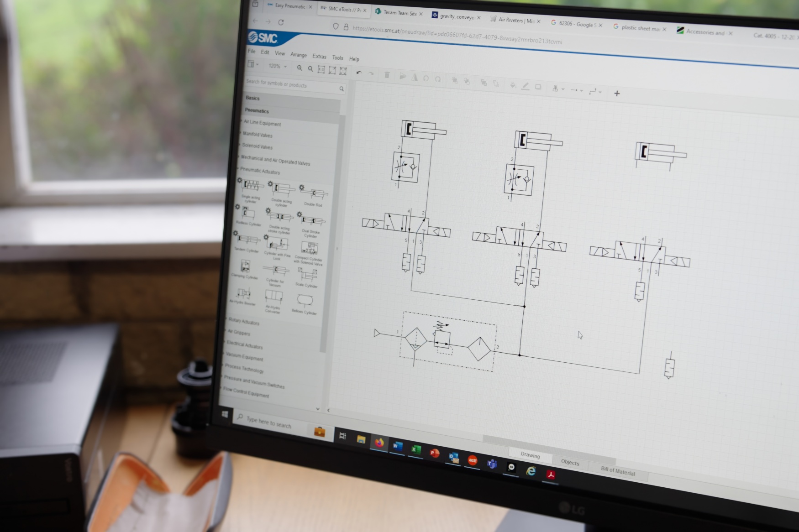Open the connection arrow style dropdown

pyautogui.click(x=577, y=90)
